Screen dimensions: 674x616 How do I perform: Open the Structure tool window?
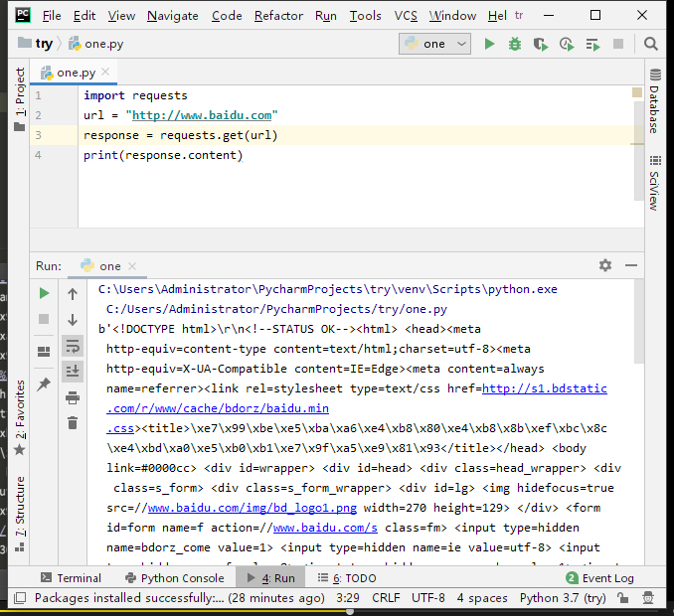(19, 514)
